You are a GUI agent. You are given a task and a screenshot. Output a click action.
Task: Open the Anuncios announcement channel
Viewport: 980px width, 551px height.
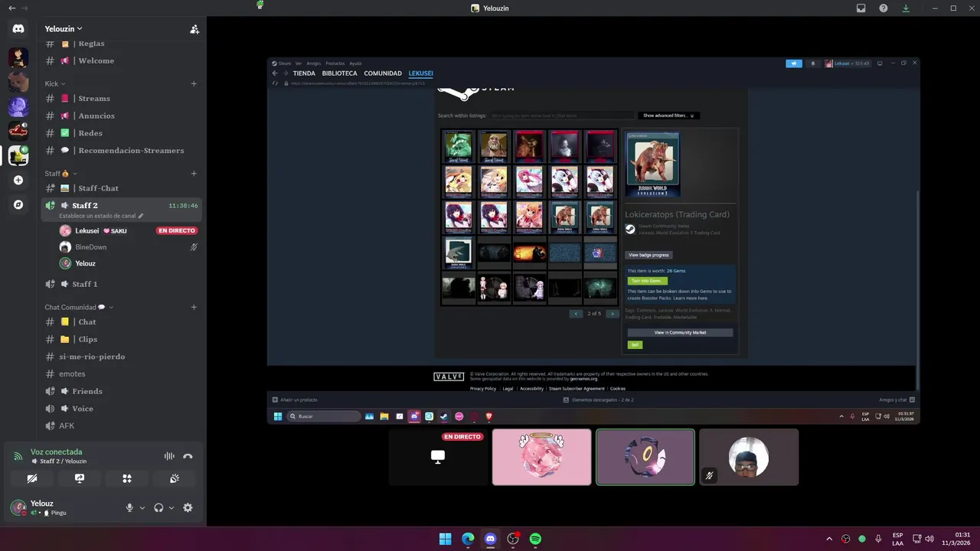(x=122, y=116)
